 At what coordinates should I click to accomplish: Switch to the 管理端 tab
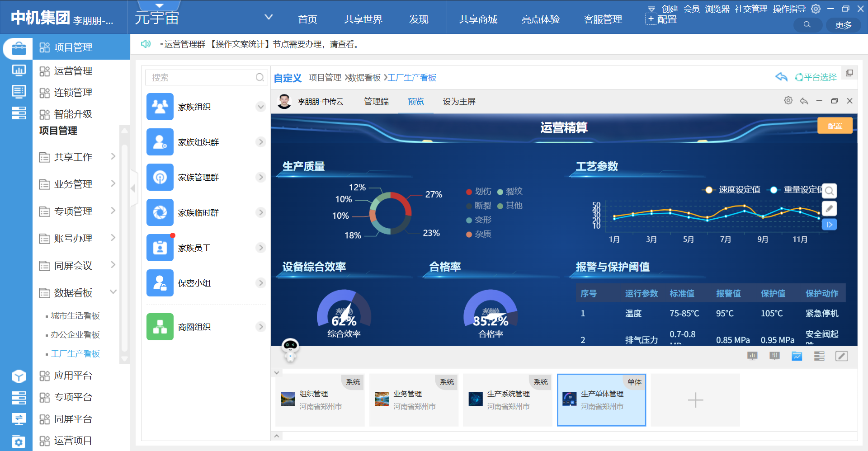pos(376,102)
